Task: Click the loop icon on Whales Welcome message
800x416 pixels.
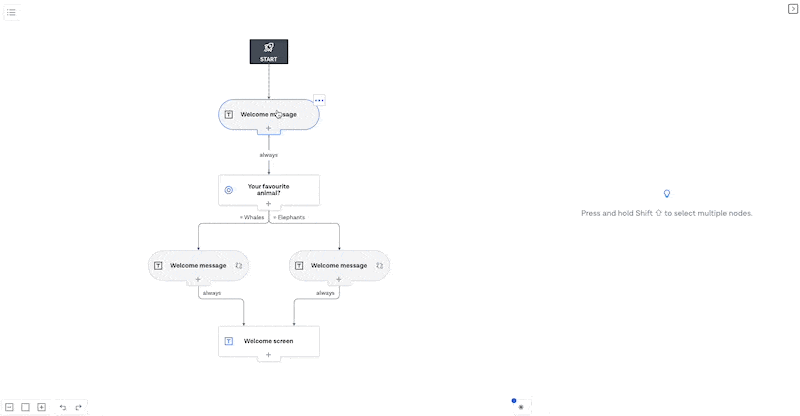Action: 238,265
